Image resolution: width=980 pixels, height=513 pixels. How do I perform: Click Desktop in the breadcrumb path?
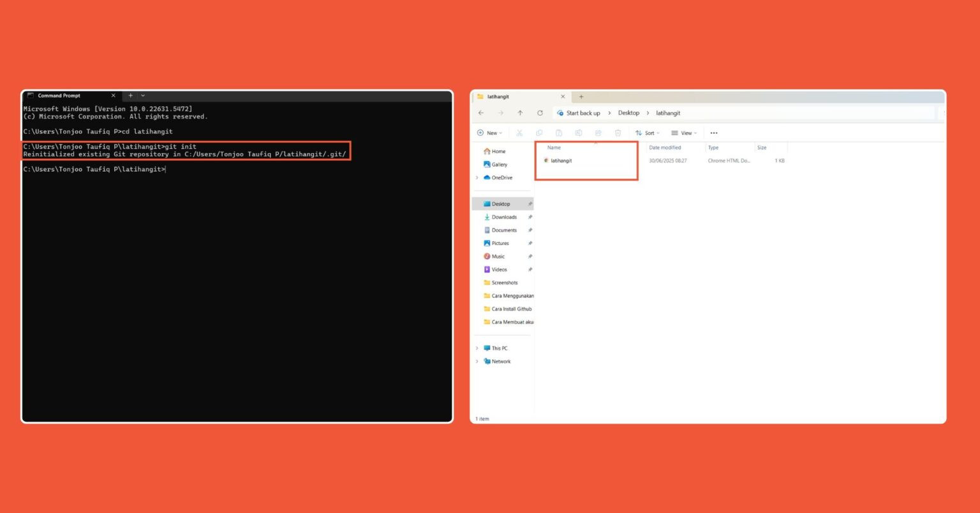point(628,113)
